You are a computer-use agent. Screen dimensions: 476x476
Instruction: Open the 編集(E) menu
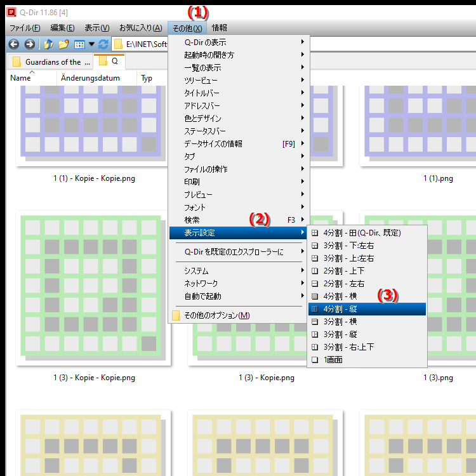[x=62, y=28]
